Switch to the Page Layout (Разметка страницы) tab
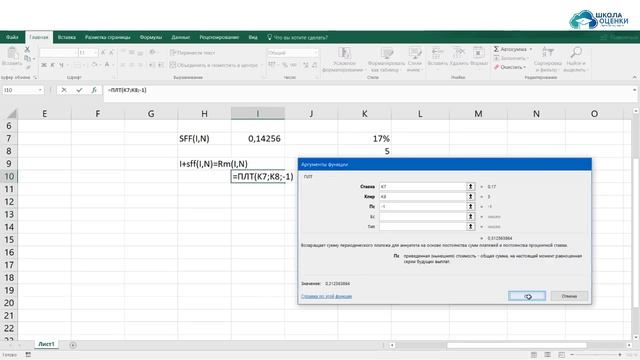 pyautogui.click(x=107, y=37)
